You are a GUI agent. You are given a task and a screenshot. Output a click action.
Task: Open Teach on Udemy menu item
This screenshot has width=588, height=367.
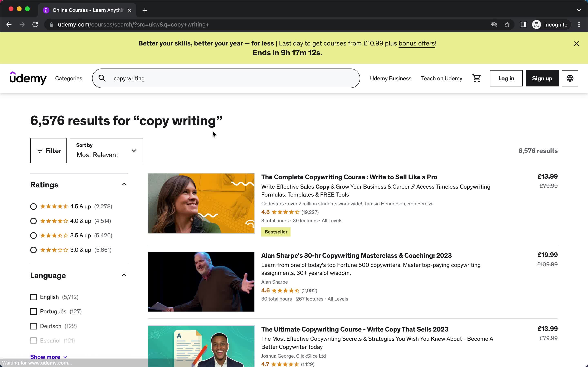(442, 78)
